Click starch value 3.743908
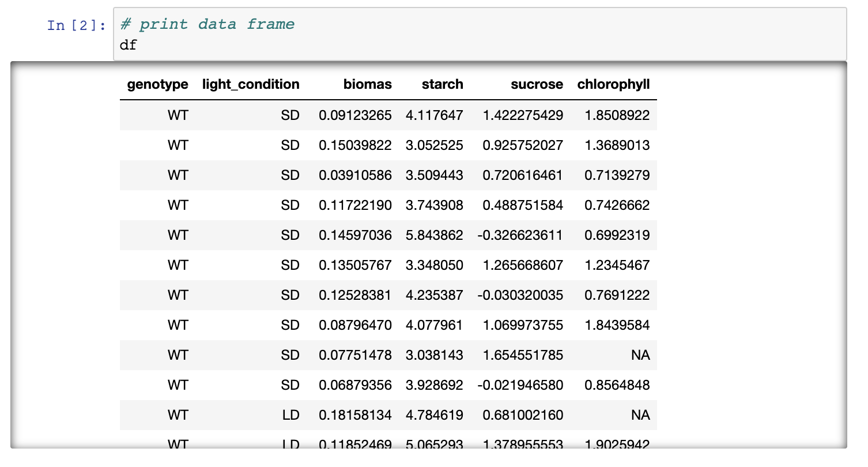This screenshot has height=467, width=868. [x=435, y=205]
